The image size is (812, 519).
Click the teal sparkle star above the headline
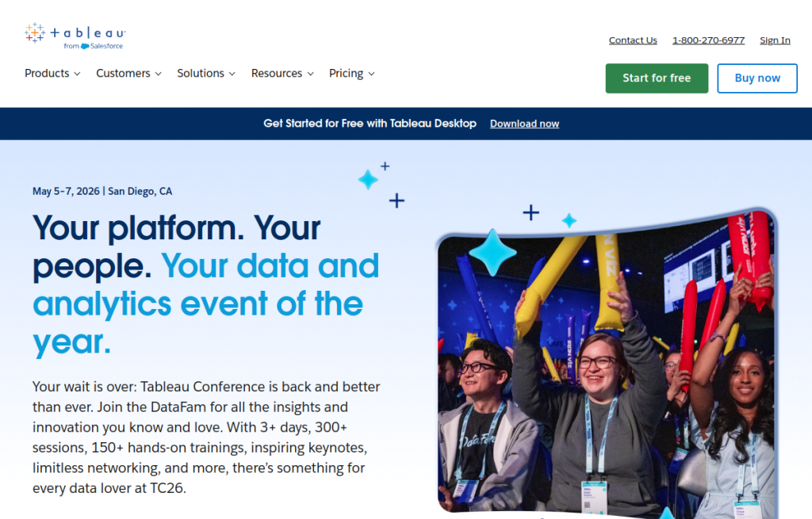tap(368, 180)
